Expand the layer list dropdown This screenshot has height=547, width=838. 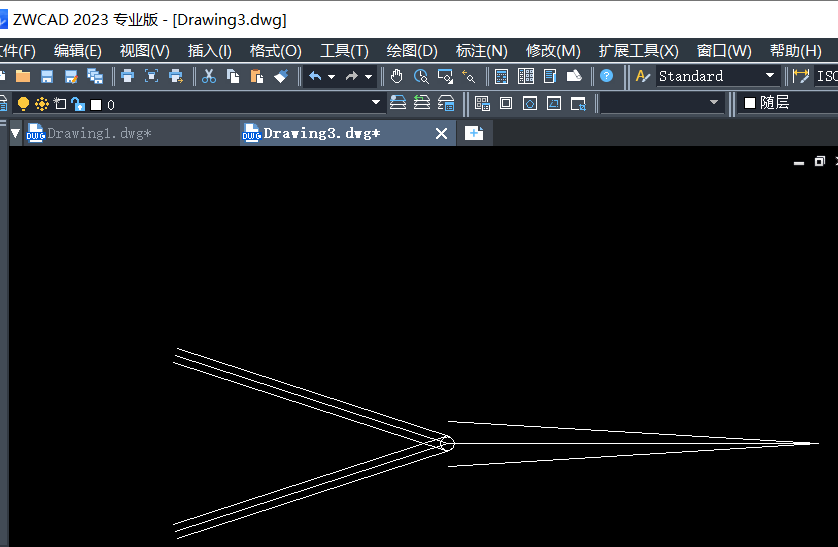pyautogui.click(x=376, y=102)
